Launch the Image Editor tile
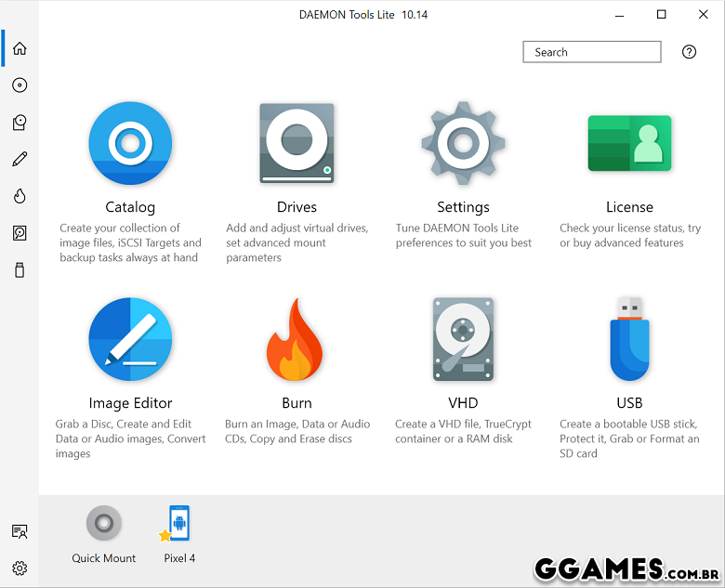This screenshot has width=725, height=588. (x=130, y=340)
